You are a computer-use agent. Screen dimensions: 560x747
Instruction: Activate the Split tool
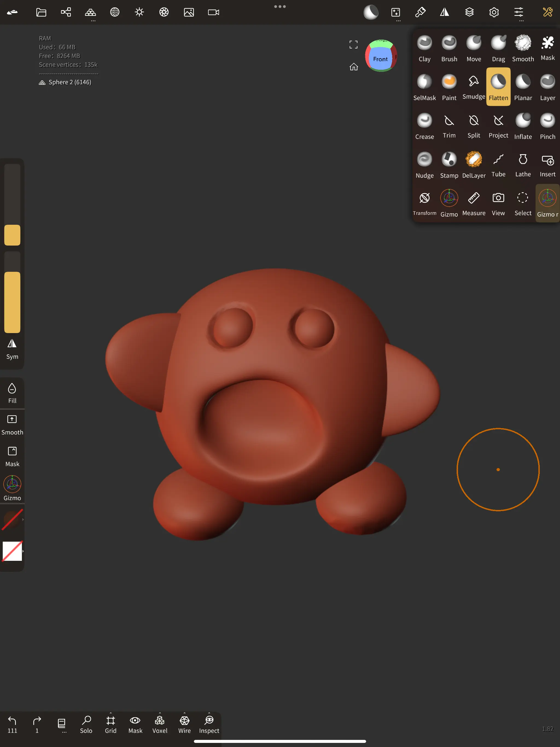[x=474, y=126]
